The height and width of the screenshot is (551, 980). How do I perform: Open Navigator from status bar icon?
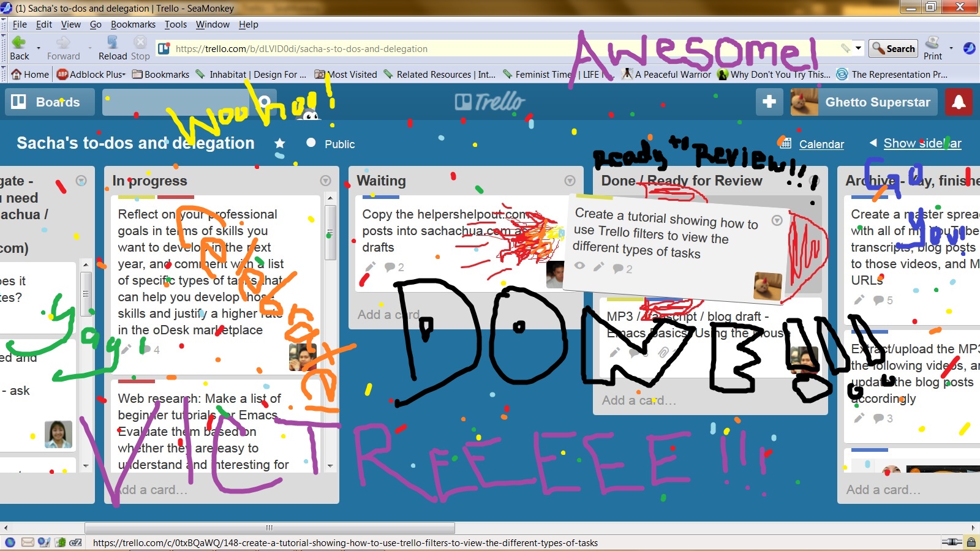(x=10, y=542)
